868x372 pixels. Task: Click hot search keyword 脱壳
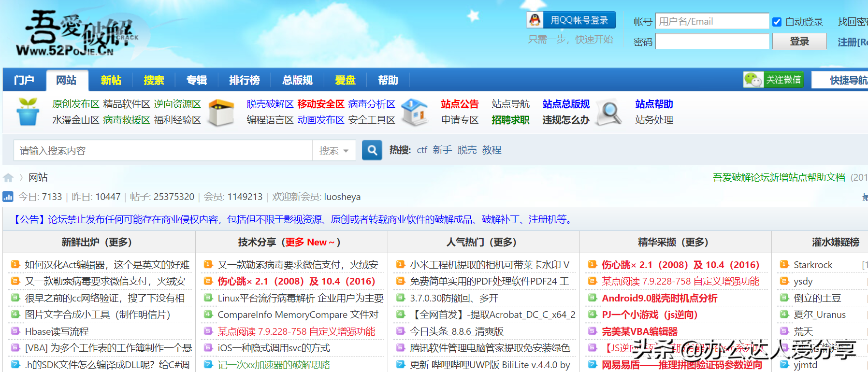(x=467, y=150)
